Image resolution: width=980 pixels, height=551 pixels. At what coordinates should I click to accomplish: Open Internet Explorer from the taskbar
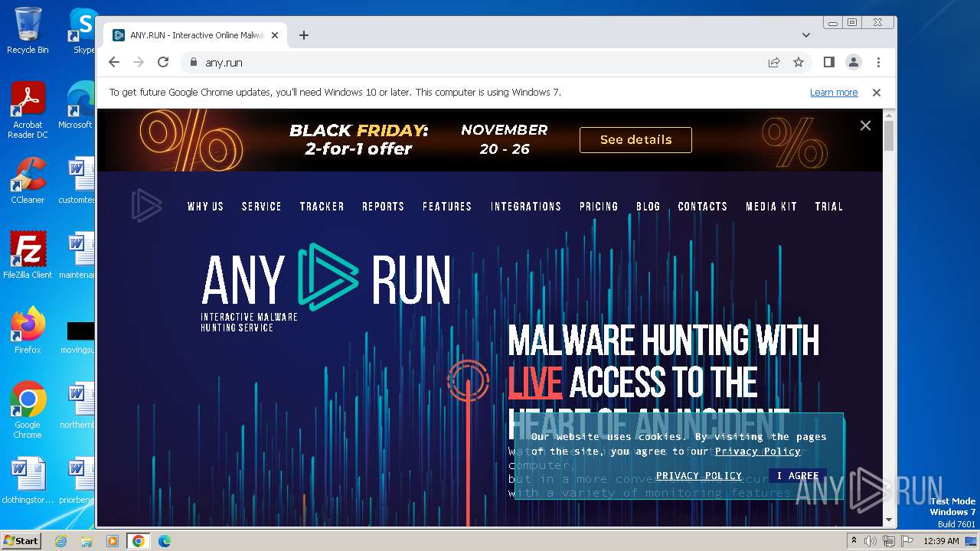(60, 541)
